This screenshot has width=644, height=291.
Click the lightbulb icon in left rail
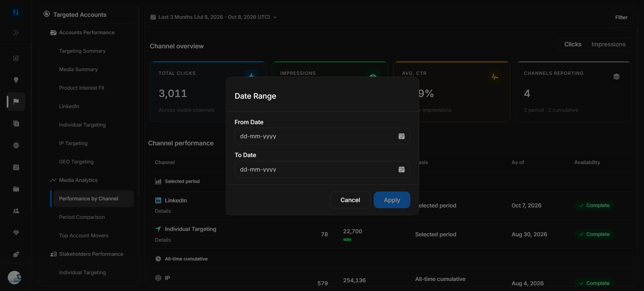16,80
